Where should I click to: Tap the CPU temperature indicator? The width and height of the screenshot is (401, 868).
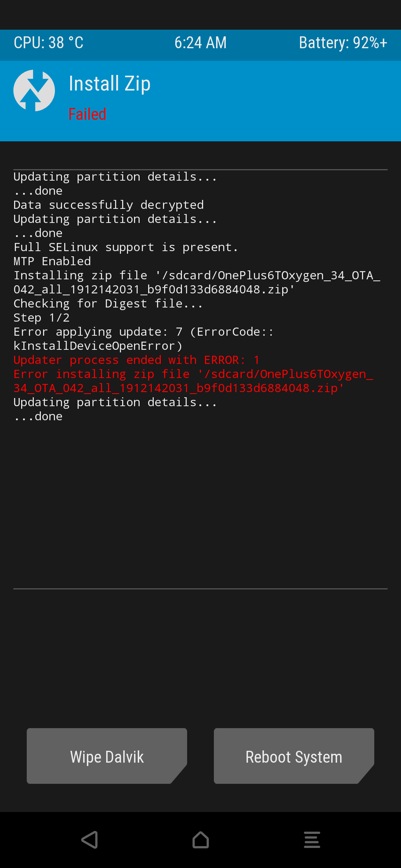[x=48, y=43]
